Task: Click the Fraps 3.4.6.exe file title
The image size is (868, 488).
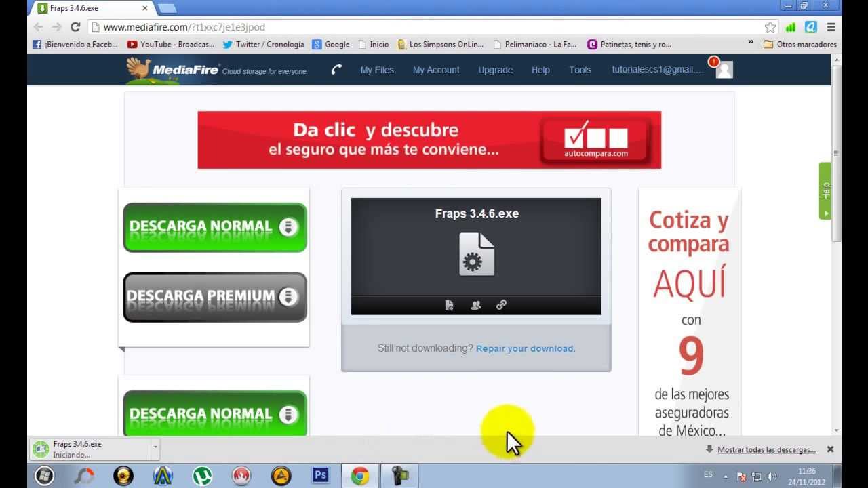Action: (477, 213)
